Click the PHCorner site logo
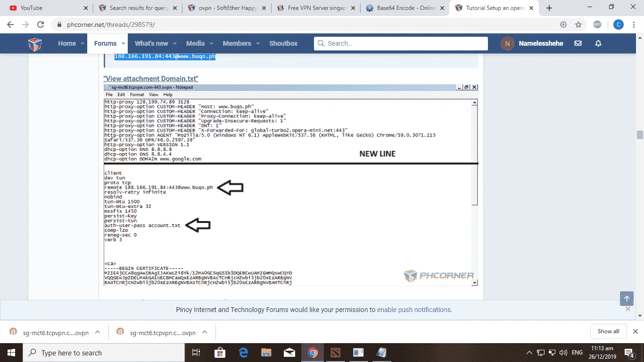The height and width of the screenshot is (362, 644). point(35,44)
